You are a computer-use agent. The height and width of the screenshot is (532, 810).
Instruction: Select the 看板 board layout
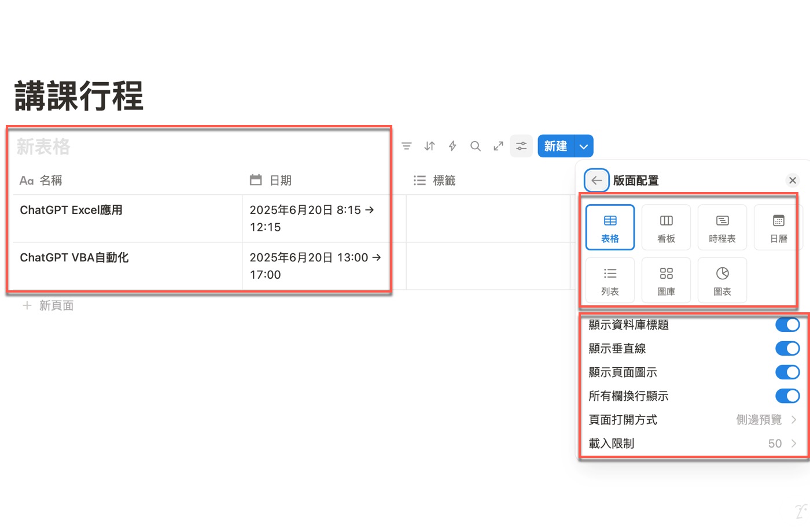tap(666, 227)
